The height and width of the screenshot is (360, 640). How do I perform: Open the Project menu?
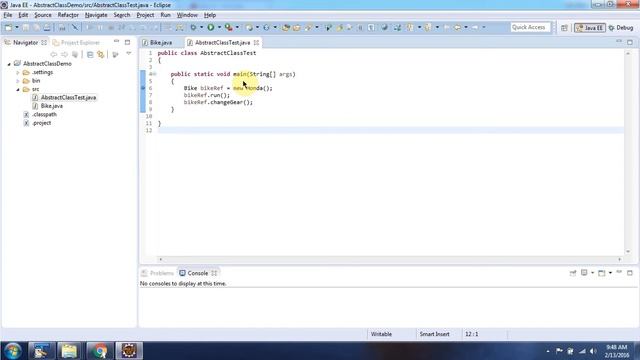tap(145, 15)
